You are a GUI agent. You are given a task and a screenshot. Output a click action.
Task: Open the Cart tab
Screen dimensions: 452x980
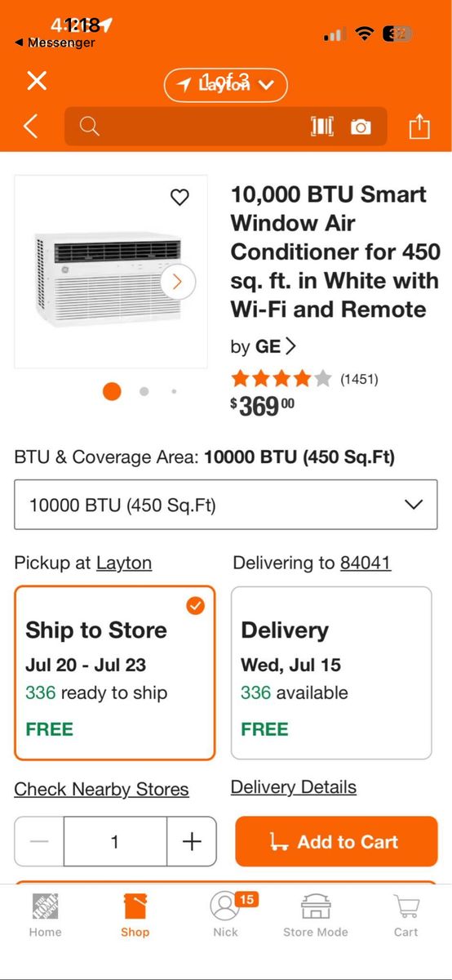(405, 915)
